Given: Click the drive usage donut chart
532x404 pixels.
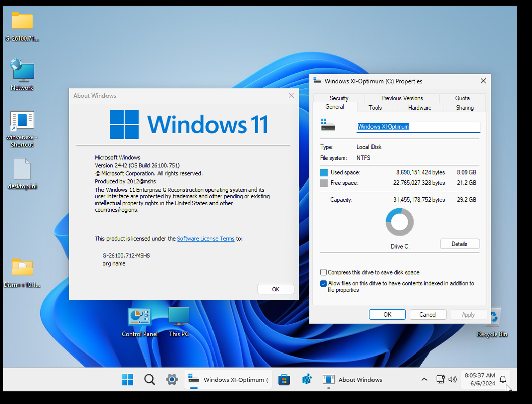Looking at the screenshot, I should (x=399, y=222).
